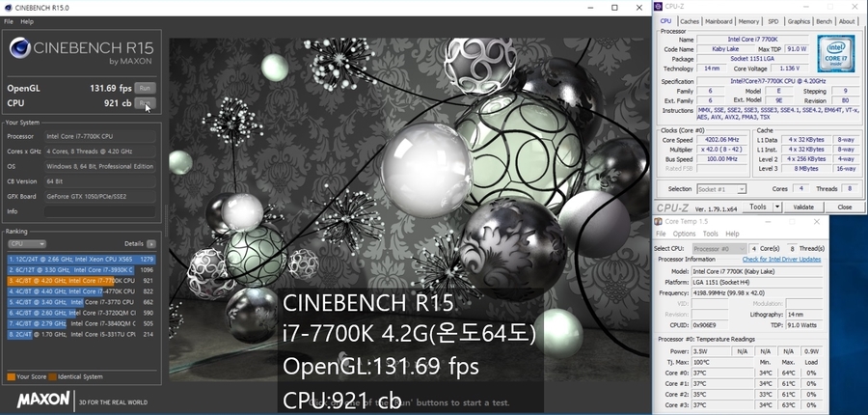This screenshot has height=415, width=868.
Task: Switch to the SPD tab in CPU-Z
Action: (773, 21)
